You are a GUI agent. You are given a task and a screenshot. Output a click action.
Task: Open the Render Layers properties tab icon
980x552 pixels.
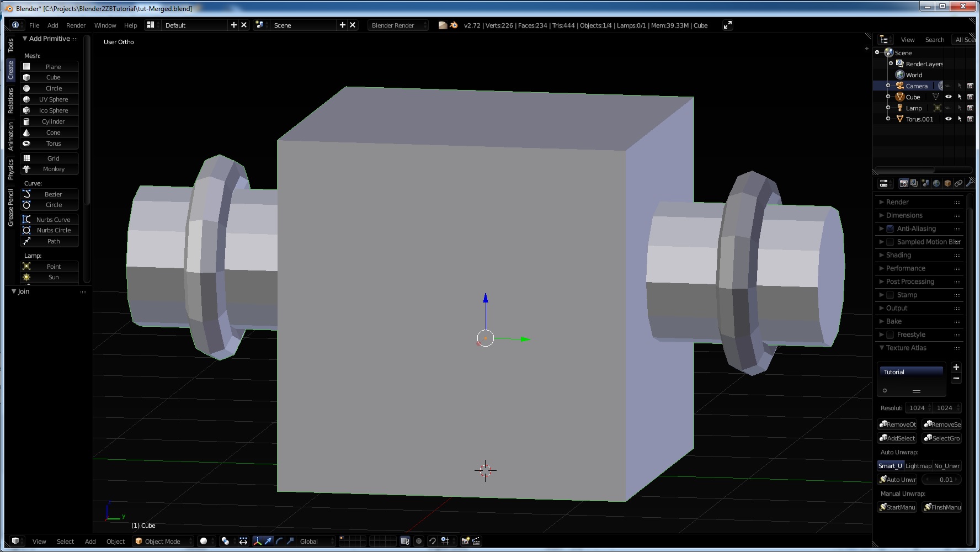914,183
